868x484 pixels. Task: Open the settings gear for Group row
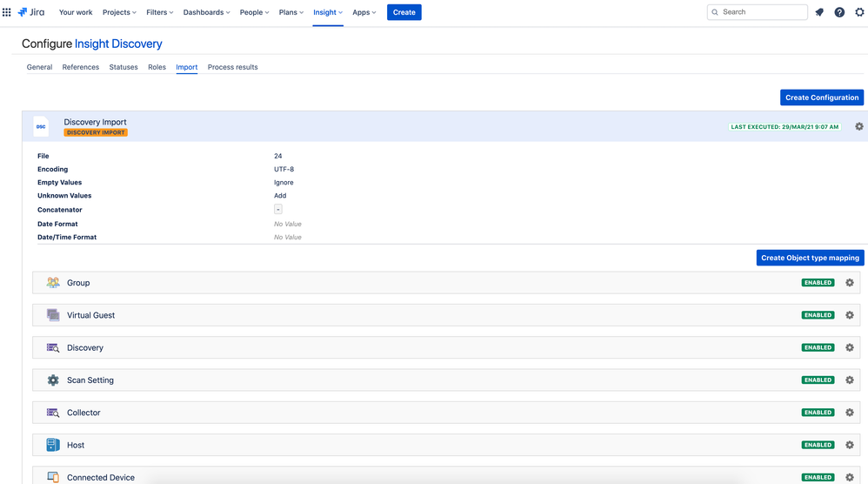(850, 282)
